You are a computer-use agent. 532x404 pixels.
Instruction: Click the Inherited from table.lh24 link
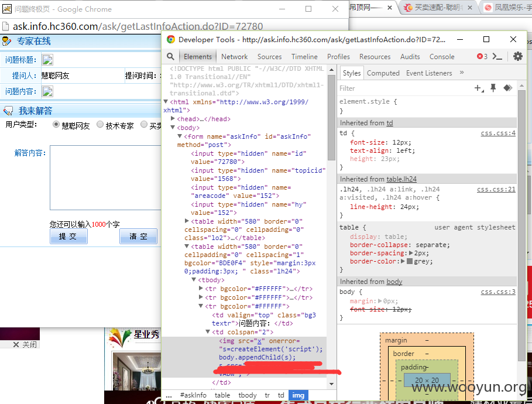401,179
